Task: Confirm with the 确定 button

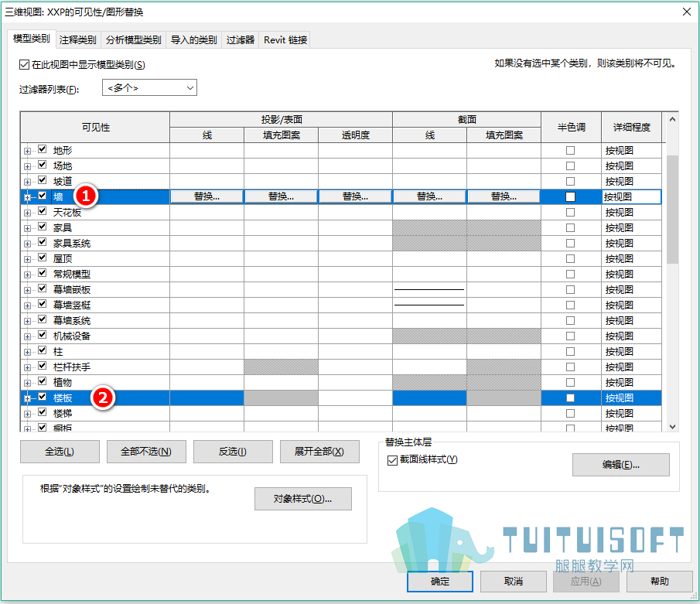Action: point(440,582)
